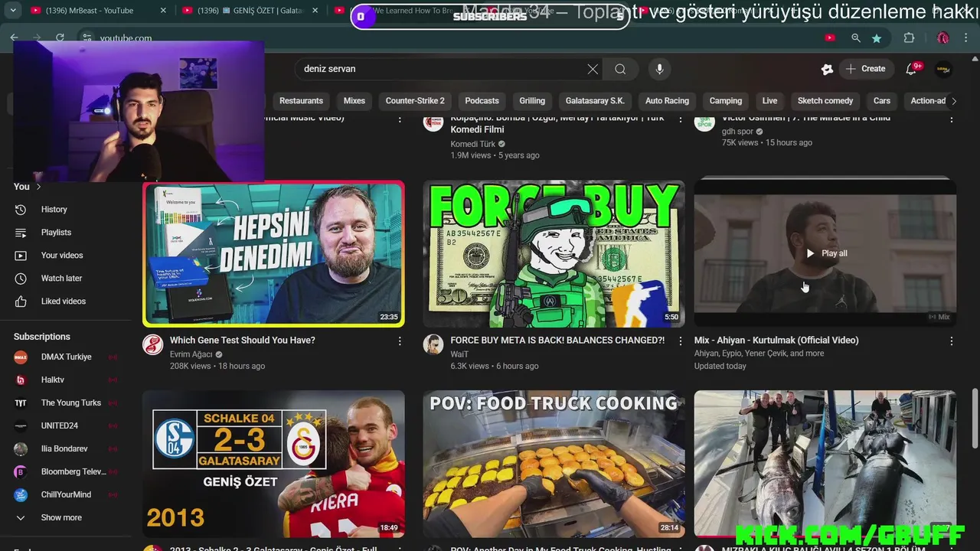Open the Which Gene Test video title
980x551 pixels.
click(243, 341)
